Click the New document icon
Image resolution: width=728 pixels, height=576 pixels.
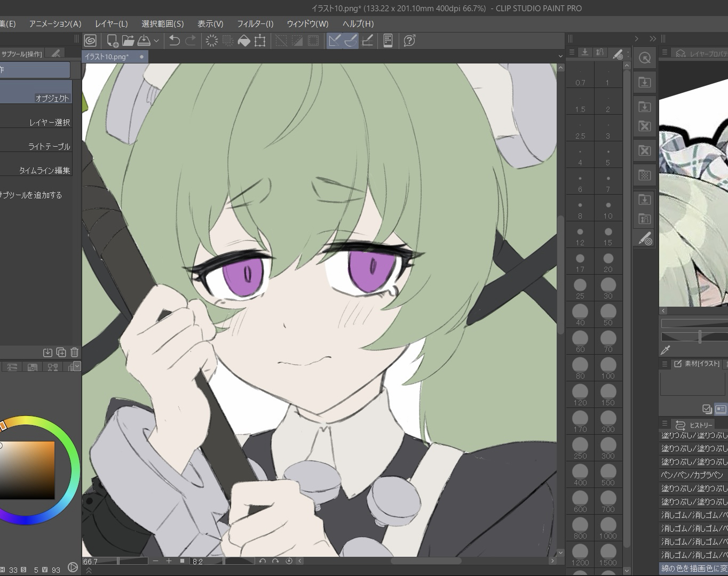click(112, 41)
